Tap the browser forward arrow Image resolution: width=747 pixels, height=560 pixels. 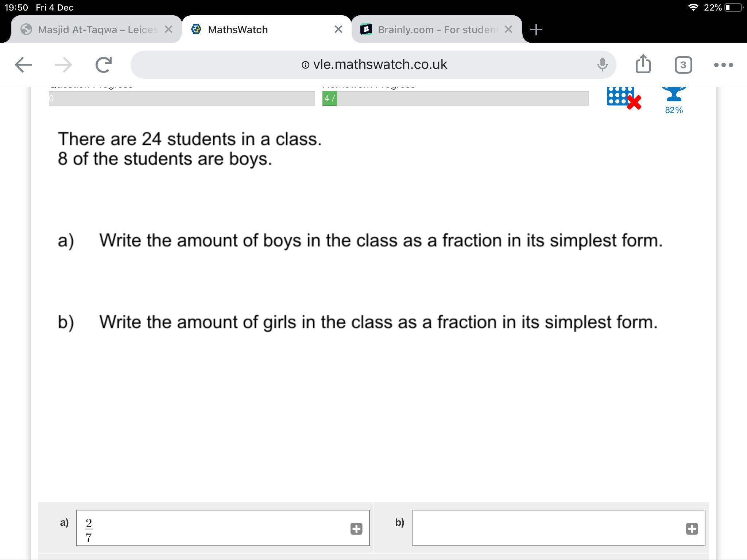click(x=63, y=65)
